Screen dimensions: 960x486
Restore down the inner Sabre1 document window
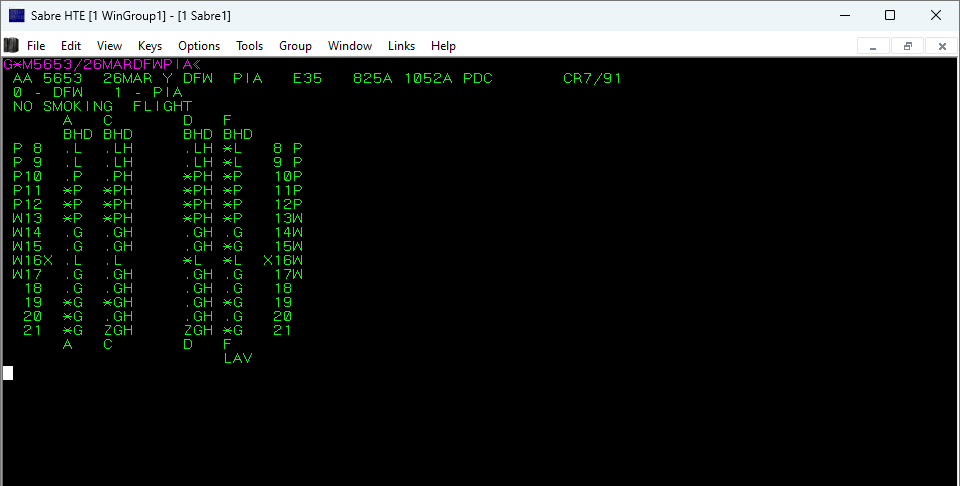pos(907,46)
